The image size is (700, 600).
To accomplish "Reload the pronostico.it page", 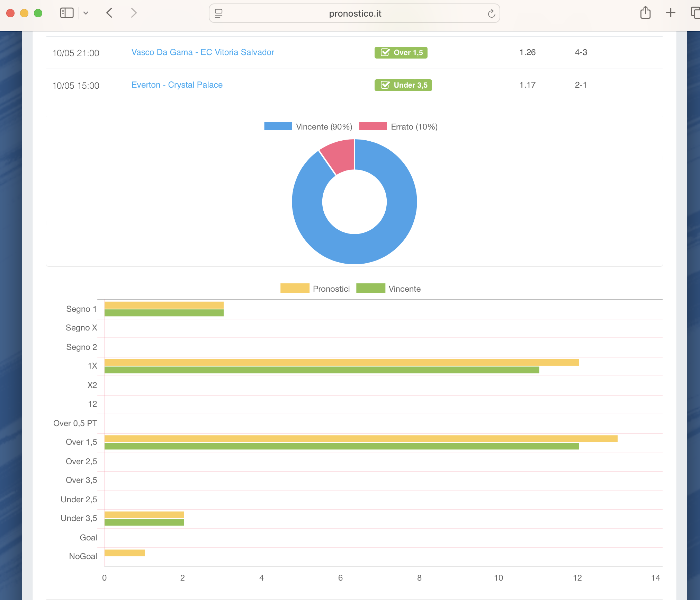I will 491,14.
